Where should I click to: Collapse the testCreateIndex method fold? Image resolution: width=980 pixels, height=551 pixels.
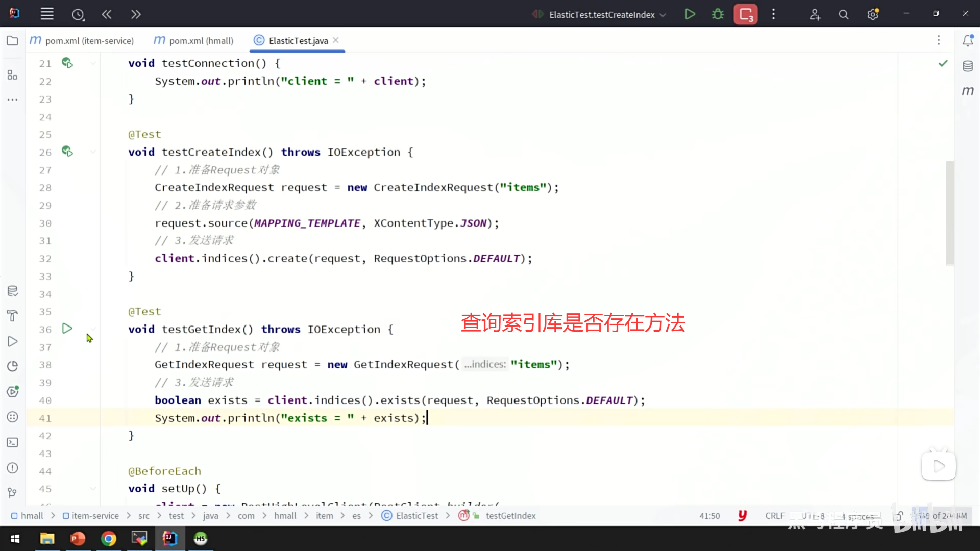click(93, 152)
